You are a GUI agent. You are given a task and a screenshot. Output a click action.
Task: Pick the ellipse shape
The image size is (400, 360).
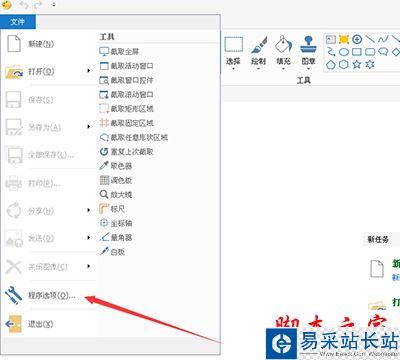tap(344, 52)
